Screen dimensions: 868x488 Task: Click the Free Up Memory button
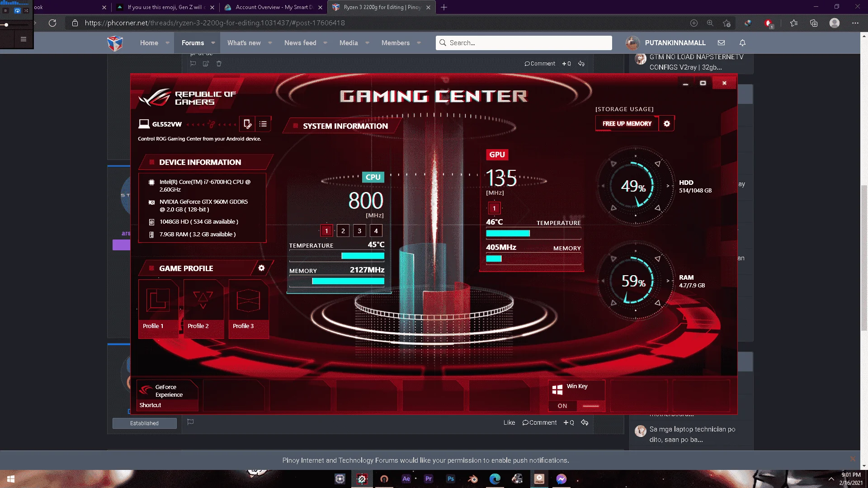(627, 123)
